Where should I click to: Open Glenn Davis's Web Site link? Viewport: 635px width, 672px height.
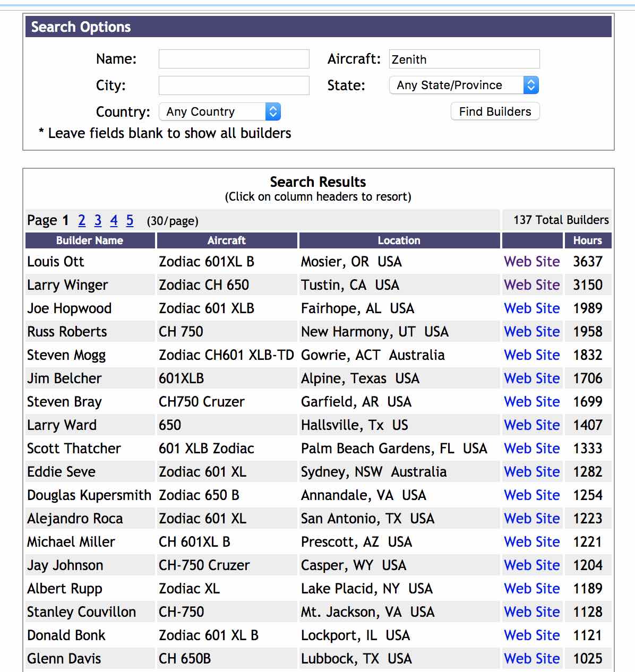(x=531, y=659)
